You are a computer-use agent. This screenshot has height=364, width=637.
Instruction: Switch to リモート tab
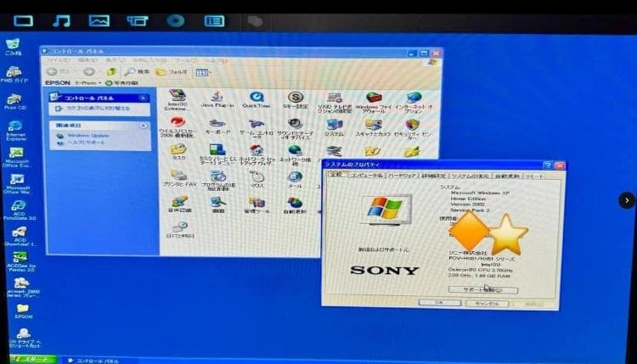click(534, 176)
